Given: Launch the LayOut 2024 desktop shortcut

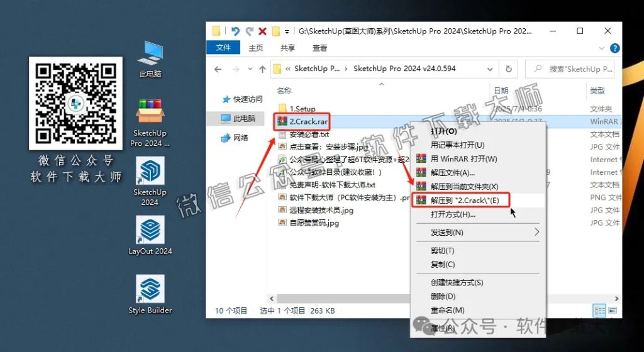Looking at the screenshot, I should tap(150, 236).
